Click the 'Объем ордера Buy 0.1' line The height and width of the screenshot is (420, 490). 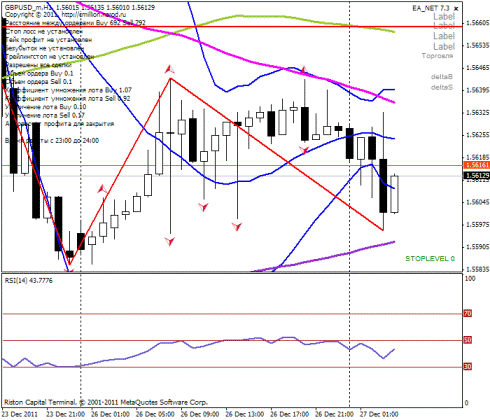pyautogui.click(x=39, y=73)
